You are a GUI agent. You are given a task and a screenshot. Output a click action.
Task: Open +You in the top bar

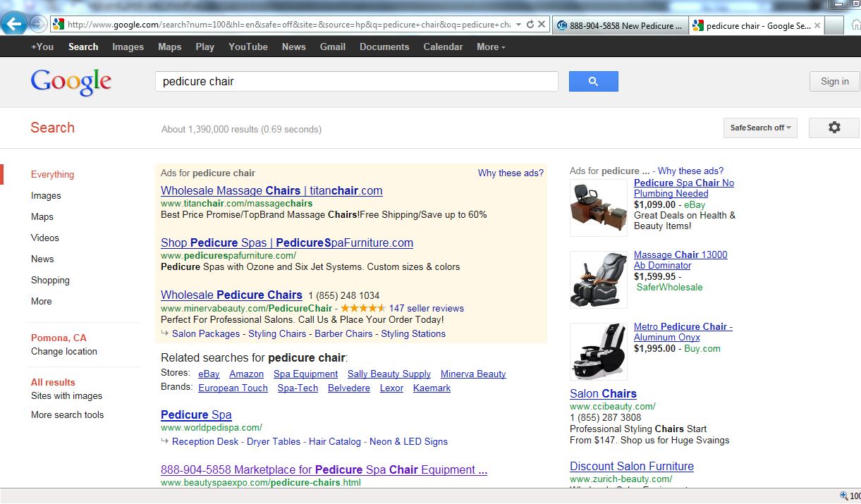42,47
